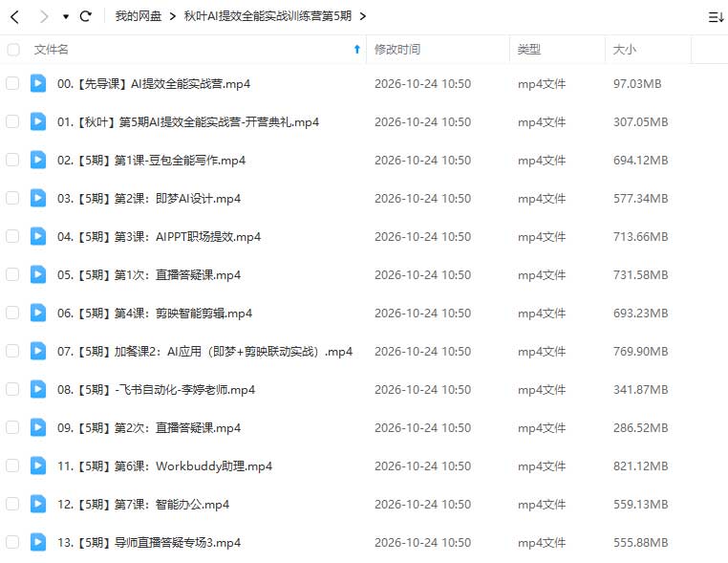This screenshot has height=563, width=728.
Task: Sort by the 修改时间 column
Action: 397,50
